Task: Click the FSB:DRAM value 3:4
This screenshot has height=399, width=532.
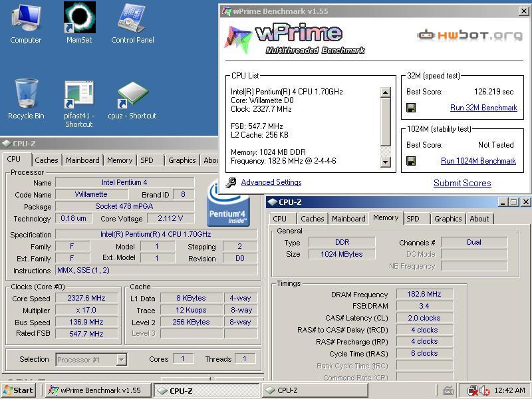Action: pos(424,306)
